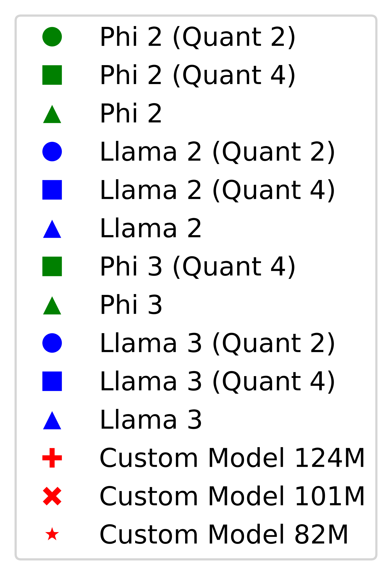Click the "Llama 3 (Quant 4)" legend label

pos(217,382)
